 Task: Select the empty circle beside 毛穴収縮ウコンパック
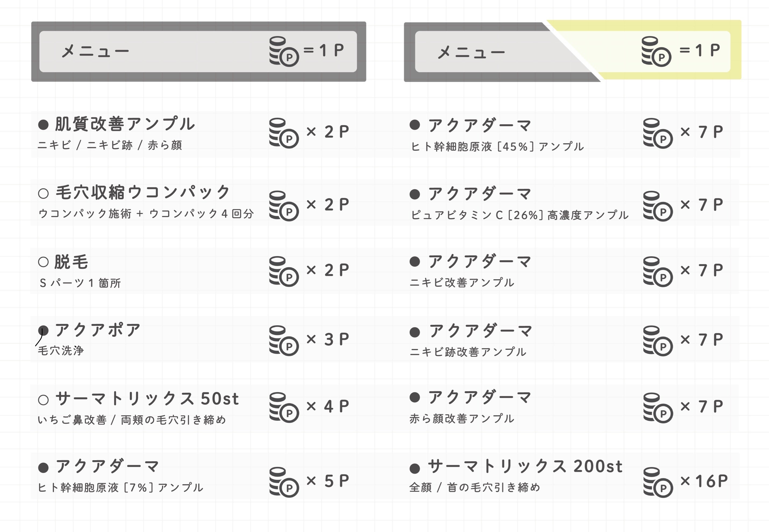pos(43,194)
